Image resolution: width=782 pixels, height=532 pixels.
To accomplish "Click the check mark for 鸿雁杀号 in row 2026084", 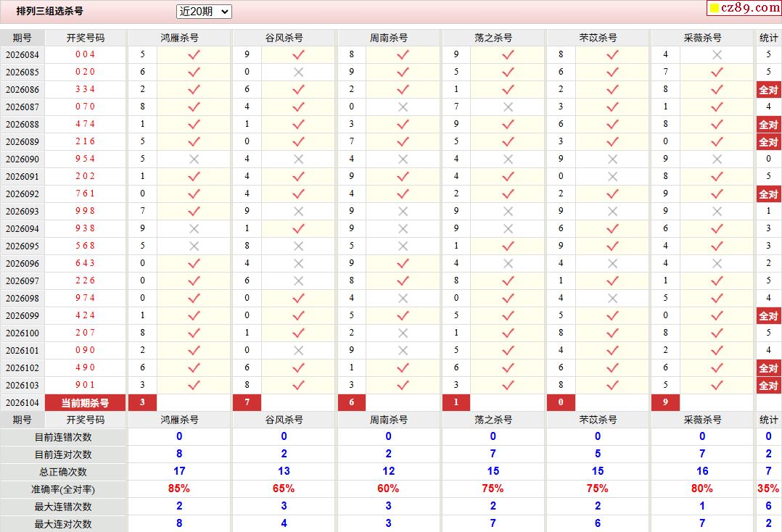I will 194,54.
